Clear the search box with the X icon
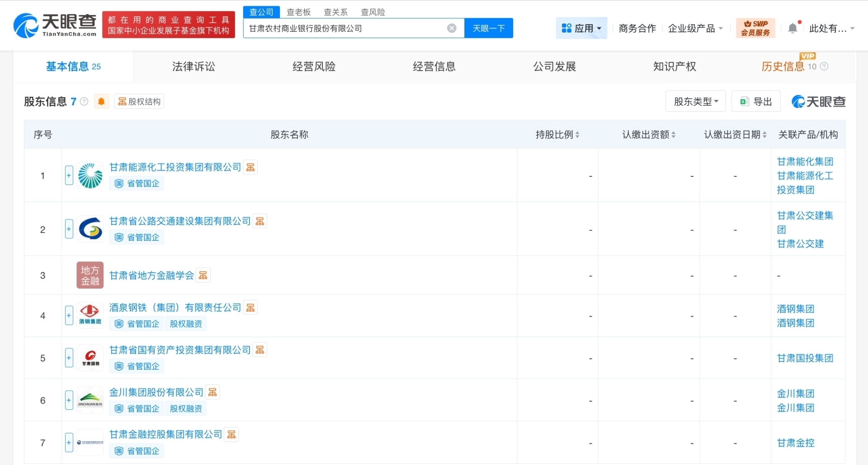The height and width of the screenshot is (465, 868). click(x=452, y=28)
